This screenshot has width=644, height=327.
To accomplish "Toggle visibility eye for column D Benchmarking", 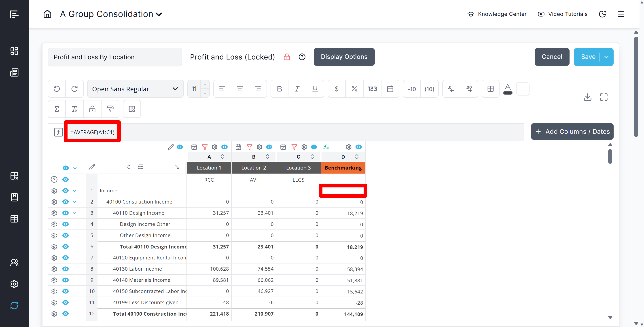I will pyautogui.click(x=358, y=147).
